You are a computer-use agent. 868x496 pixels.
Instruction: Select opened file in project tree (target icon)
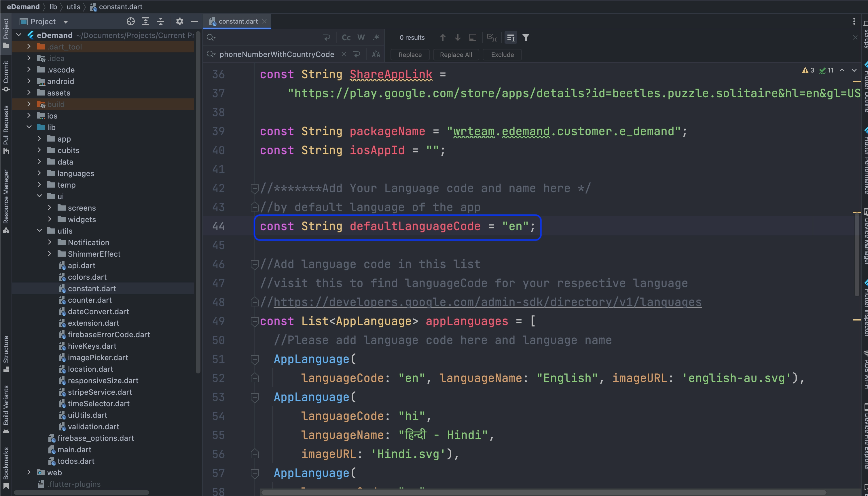(130, 22)
